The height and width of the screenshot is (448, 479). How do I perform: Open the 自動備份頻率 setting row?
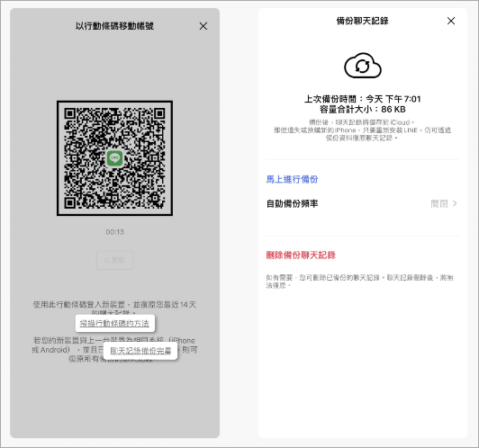pos(362,203)
